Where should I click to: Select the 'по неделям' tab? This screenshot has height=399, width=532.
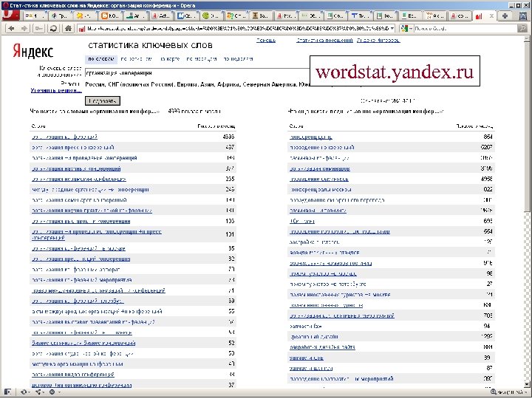click(x=238, y=59)
